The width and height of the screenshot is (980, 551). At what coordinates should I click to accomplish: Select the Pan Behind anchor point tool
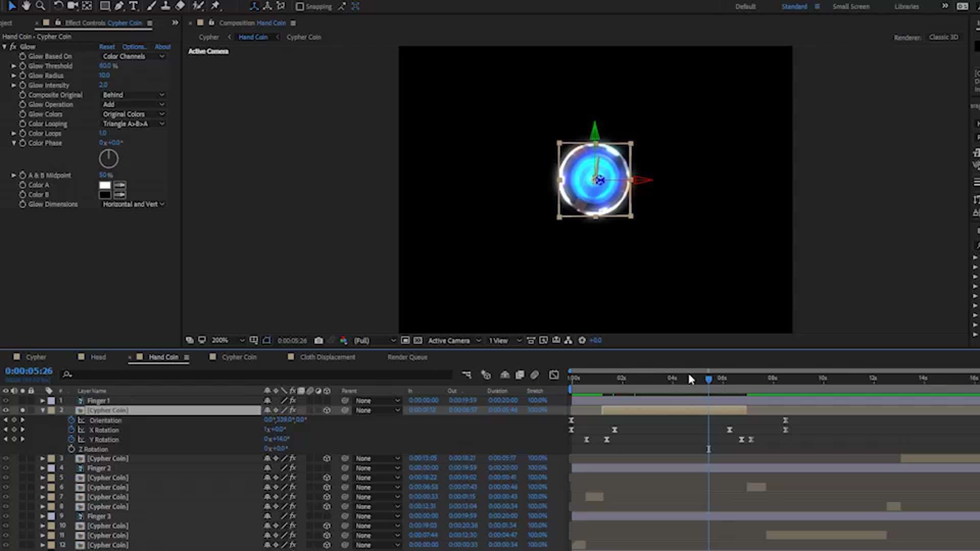[87, 6]
